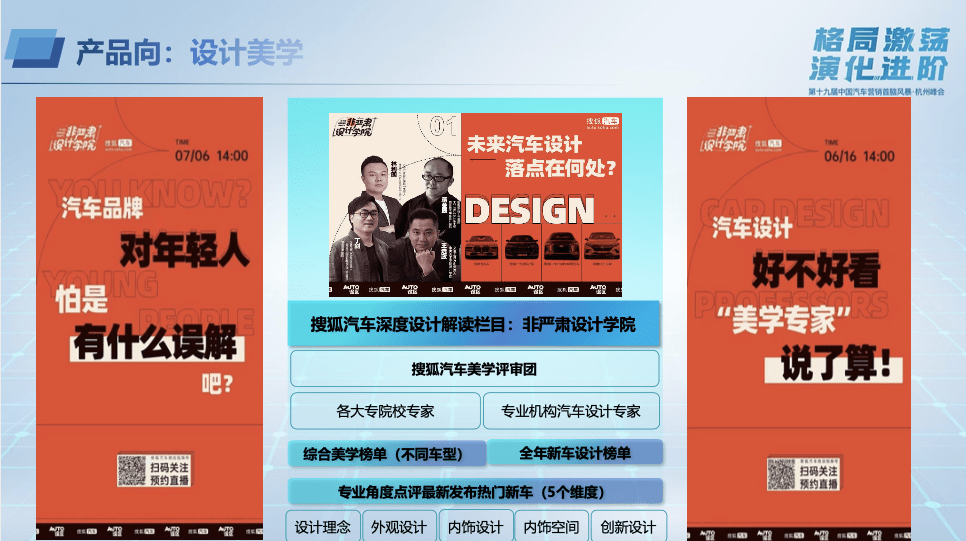Click '搜狐汽车深度设计解读栏目' title bar

coord(473,324)
